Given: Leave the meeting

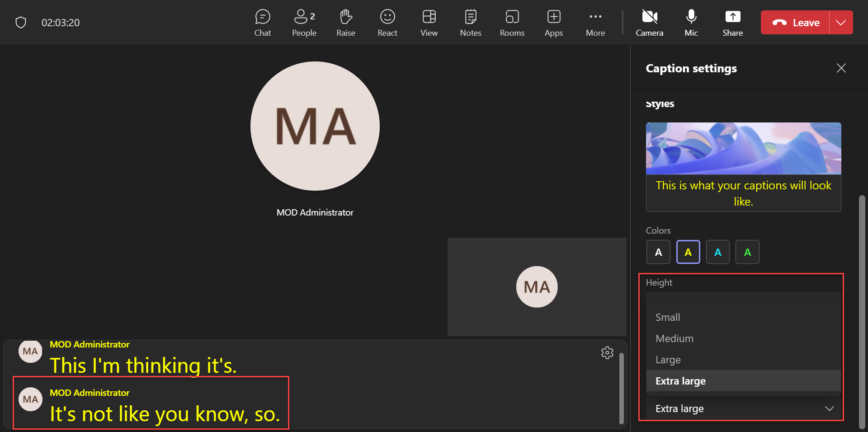Looking at the screenshot, I should pos(796,23).
